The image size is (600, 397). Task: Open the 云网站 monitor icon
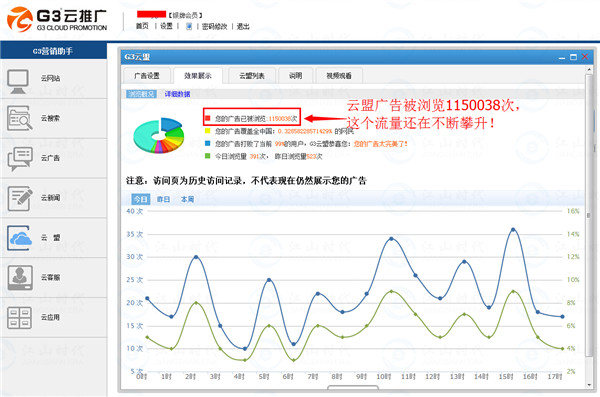tap(18, 81)
